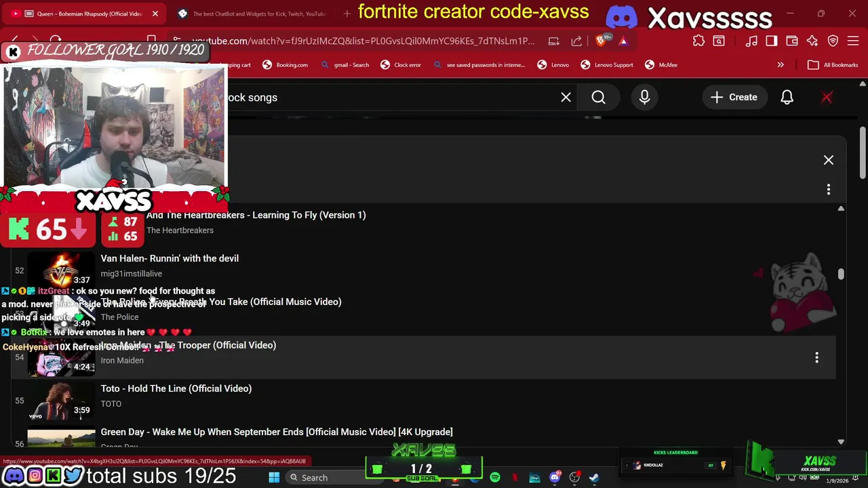Open Leo AI sparkle icon
868x488 pixels.
click(x=812, y=41)
